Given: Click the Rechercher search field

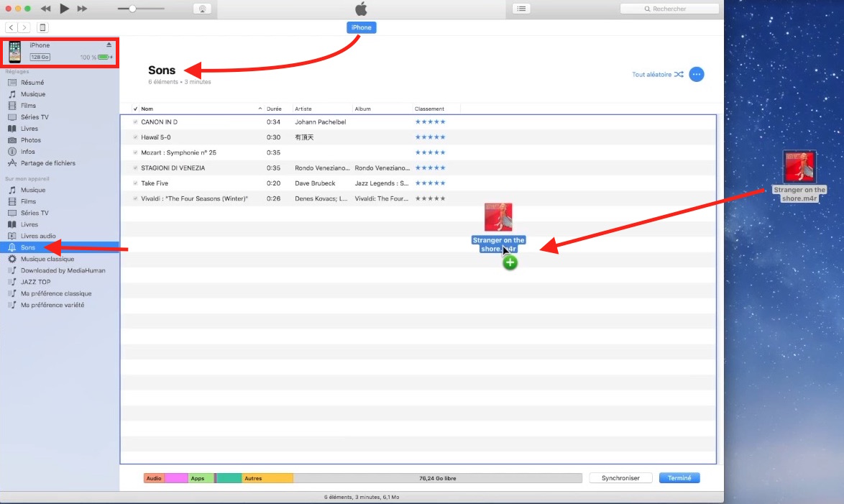Looking at the screenshot, I should 669,9.
